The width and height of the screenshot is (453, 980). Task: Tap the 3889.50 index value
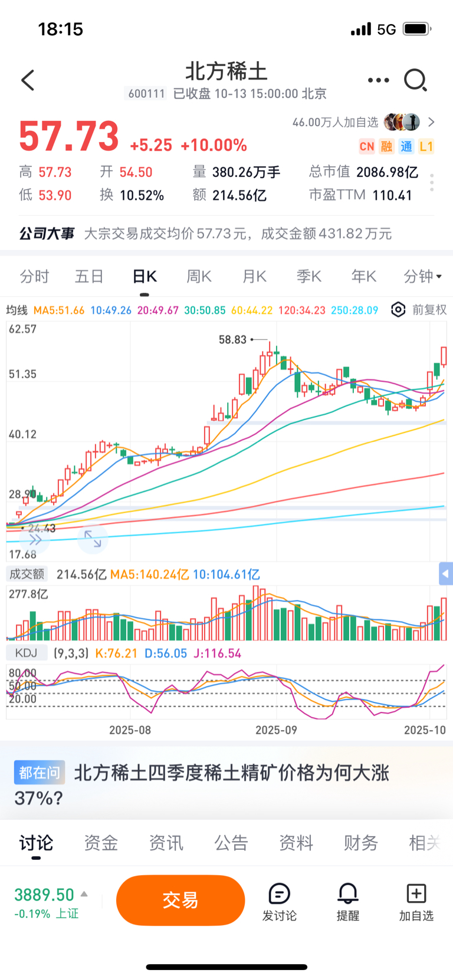click(44, 895)
